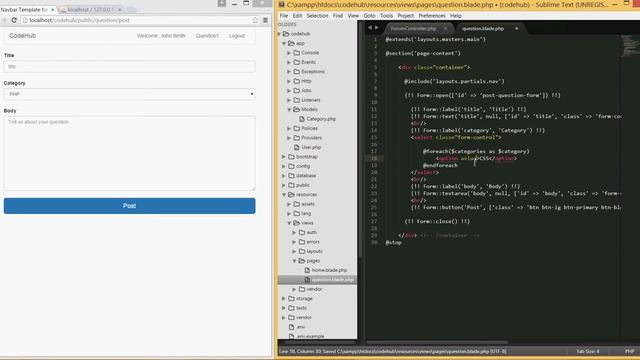The image size is (640, 360).
Task: Click the Policies folder icon
Action: [297, 128]
